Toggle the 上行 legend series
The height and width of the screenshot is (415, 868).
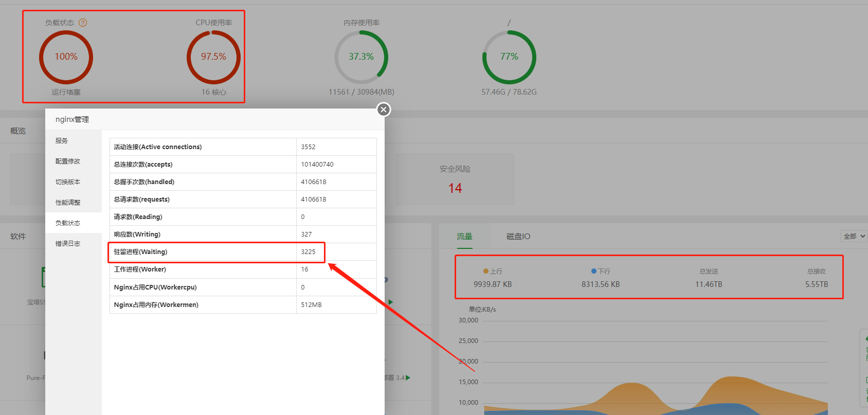(x=493, y=271)
